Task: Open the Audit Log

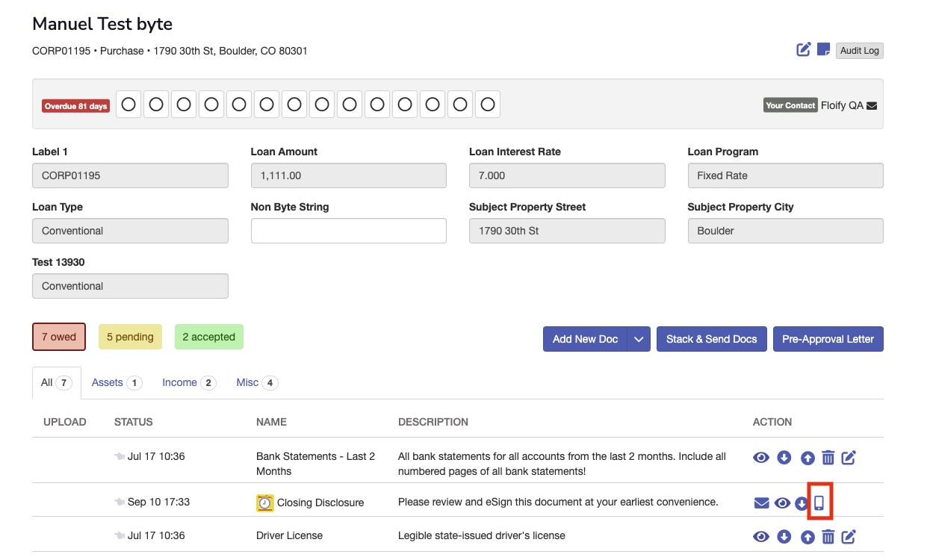Action: coord(859,51)
